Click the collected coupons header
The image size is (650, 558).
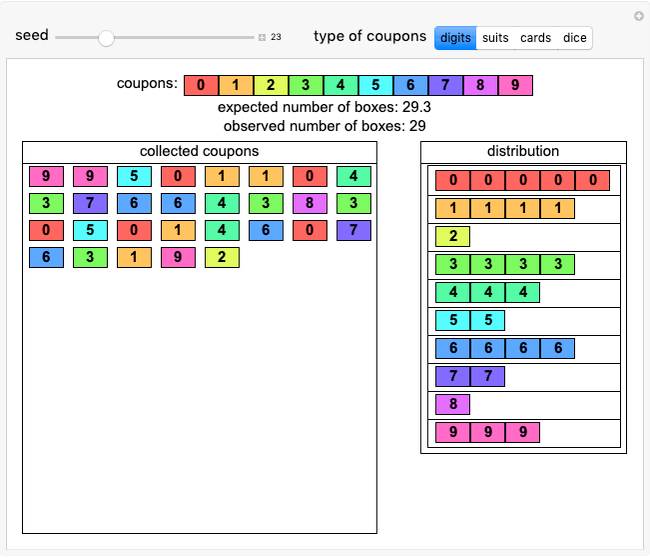point(199,151)
